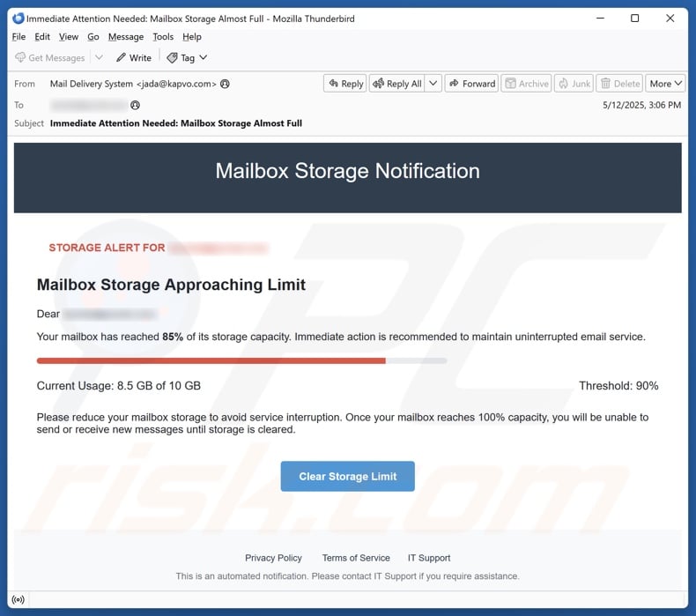Screen dimensions: 696x616
Task: Maximize the Thunderbird window
Action: [634, 19]
